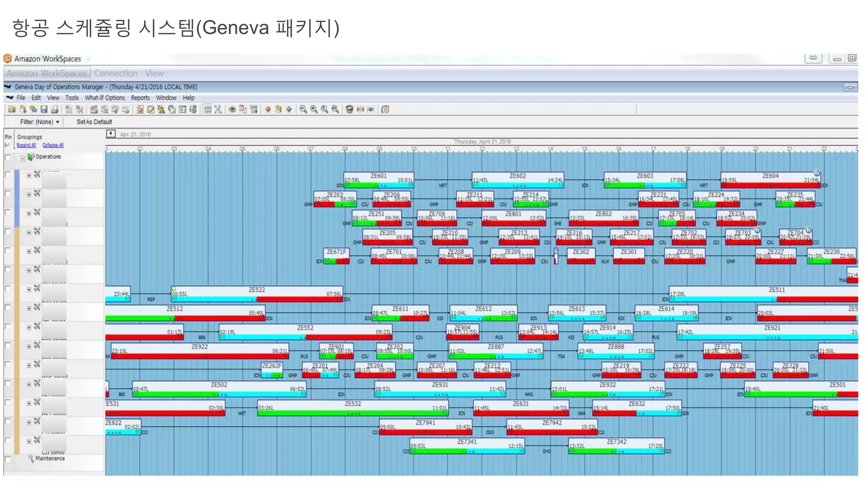
Task: Click the 18 hour mark on timeline
Action: pyautogui.click(x=687, y=149)
